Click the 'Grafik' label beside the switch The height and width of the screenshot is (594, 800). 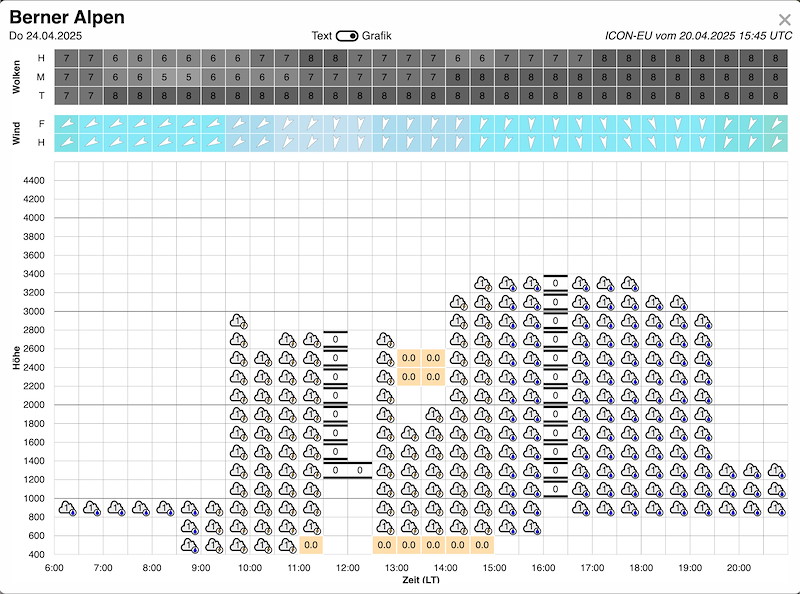(x=377, y=35)
